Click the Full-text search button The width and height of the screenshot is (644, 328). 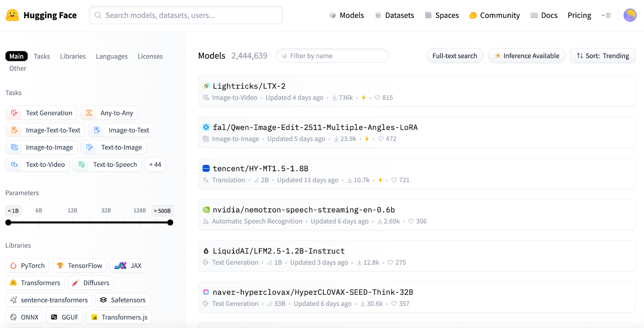pyautogui.click(x=454, y=56)
